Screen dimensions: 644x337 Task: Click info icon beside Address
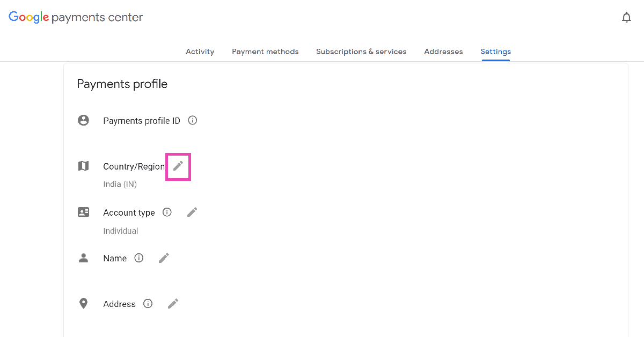tap(148, 304)
